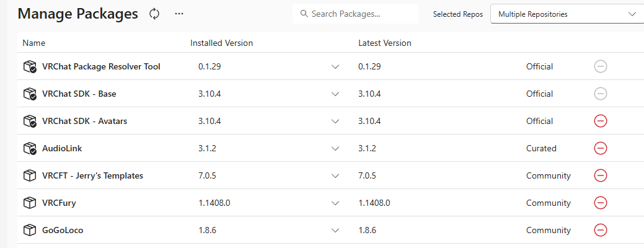Viewport: 644px width, 248px height.
Task: Expand version dropdown for VRChat SDK - Base
Action: [x=335, y=94]
